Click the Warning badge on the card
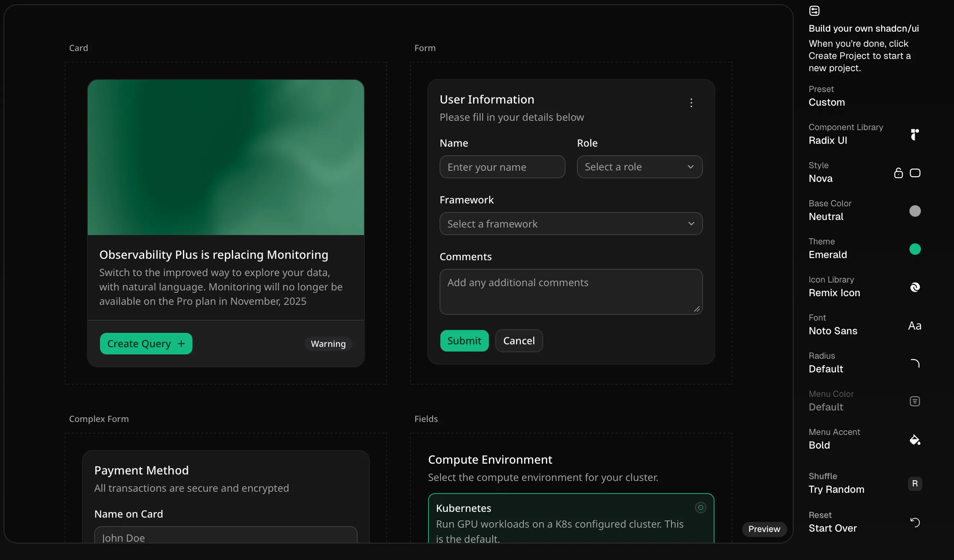Screen dimensions: 954x560 click(x=328, y=344)
